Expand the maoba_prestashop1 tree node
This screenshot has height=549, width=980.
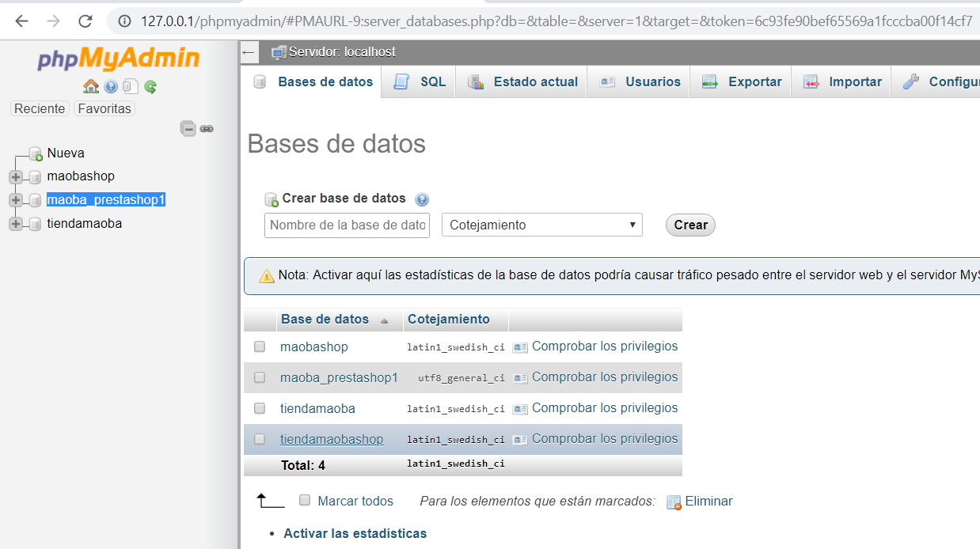tap(16, 200)
